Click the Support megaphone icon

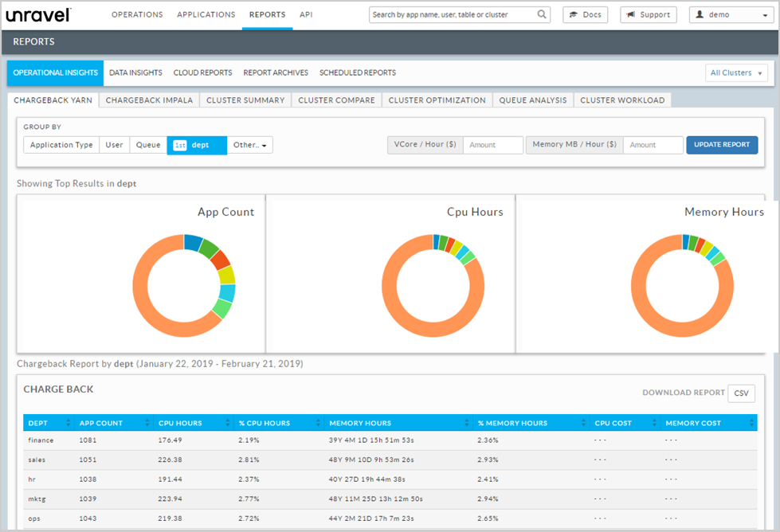coord(629,14)
